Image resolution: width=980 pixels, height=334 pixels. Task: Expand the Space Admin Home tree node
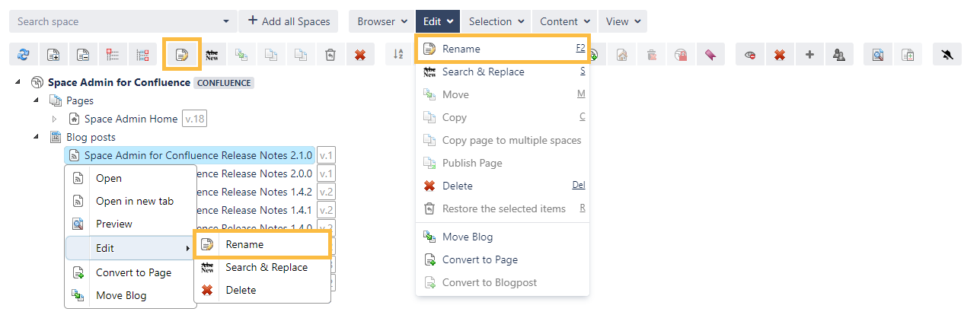click(54, 119)
